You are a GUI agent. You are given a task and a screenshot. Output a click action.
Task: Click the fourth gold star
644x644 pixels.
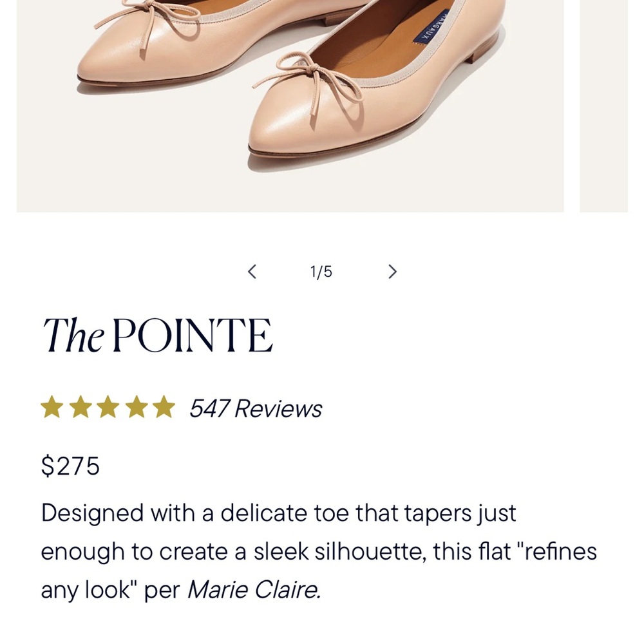click(138, 407)
